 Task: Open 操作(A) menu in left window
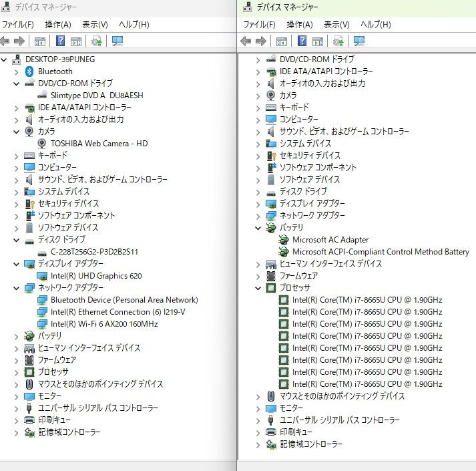click(57, 25)
